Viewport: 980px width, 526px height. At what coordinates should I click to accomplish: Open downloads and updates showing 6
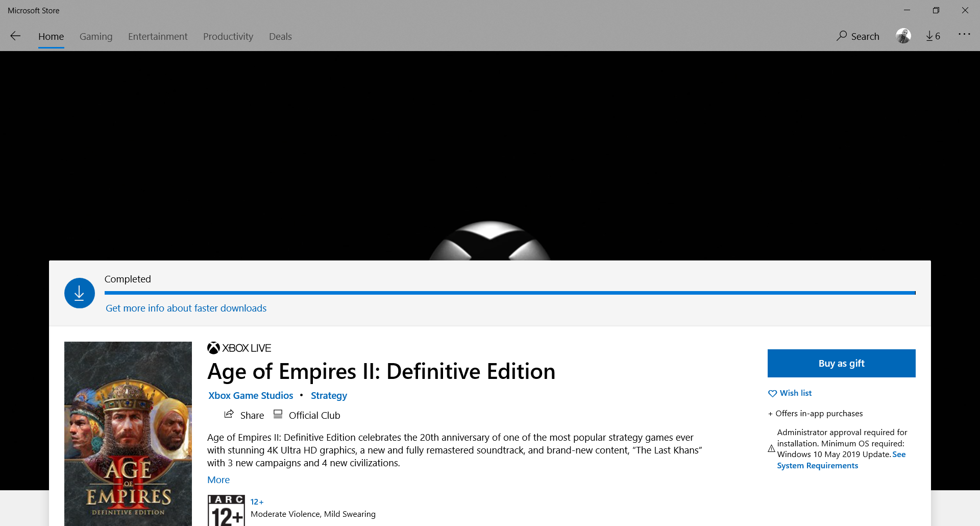tap(933, 36)
